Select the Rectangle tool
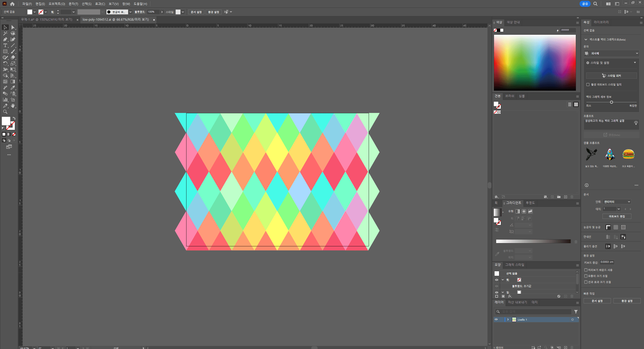Viewport: 644px width, 349px height. (x=5, y=51)
